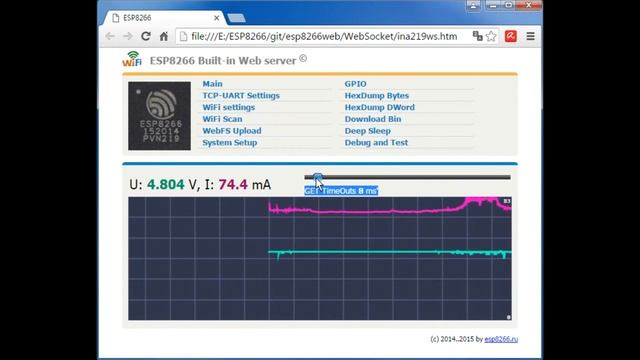Open the GPIO page
The width and height of the screenshot is (640, 360).
pos(356,84)
